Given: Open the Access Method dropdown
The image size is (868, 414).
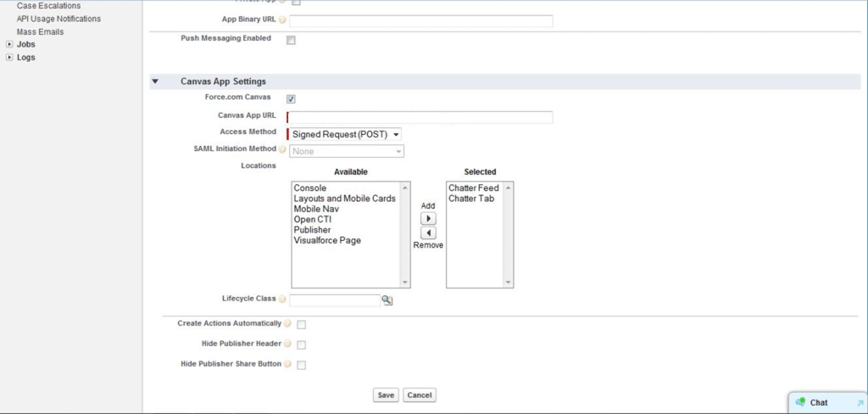Looking at the screenshot, I should (346, 134).
